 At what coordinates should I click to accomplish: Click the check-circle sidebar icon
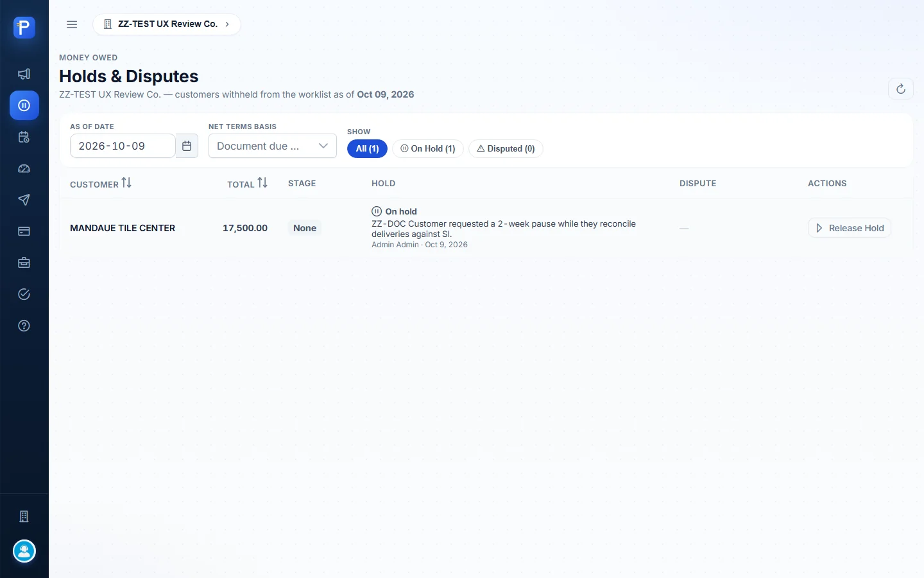point(24,294)
